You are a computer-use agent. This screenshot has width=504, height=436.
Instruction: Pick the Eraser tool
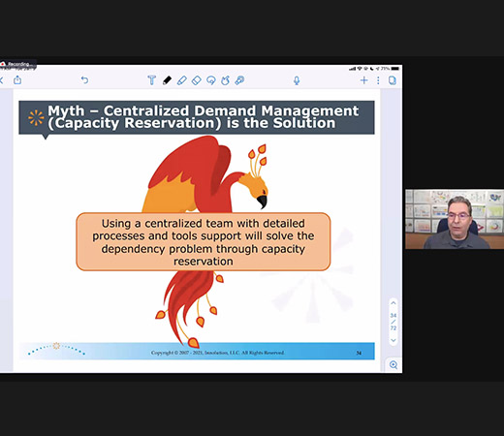click(197, 80)
